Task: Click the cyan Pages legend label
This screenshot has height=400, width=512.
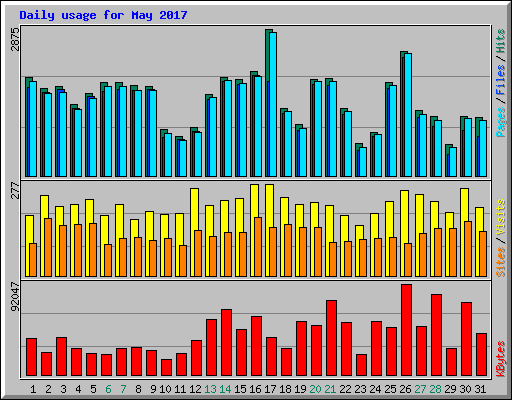Action: click(x=501, y=122)
